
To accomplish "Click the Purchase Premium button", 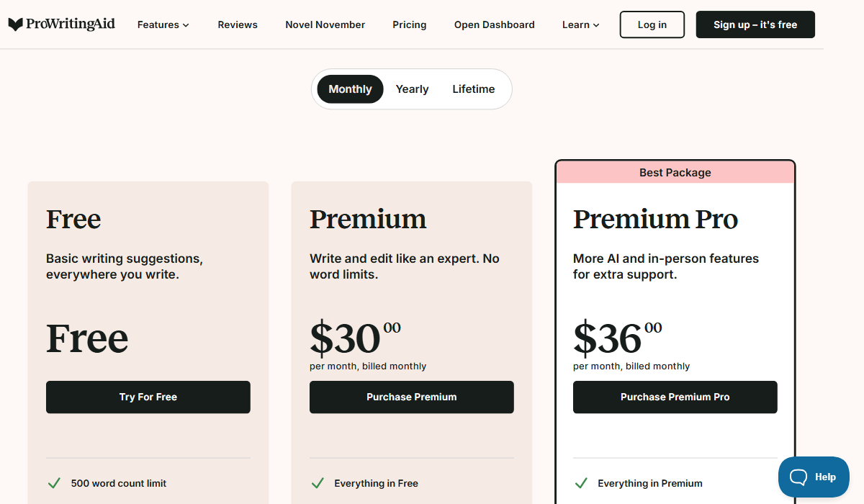I will [x=412, y=397].
